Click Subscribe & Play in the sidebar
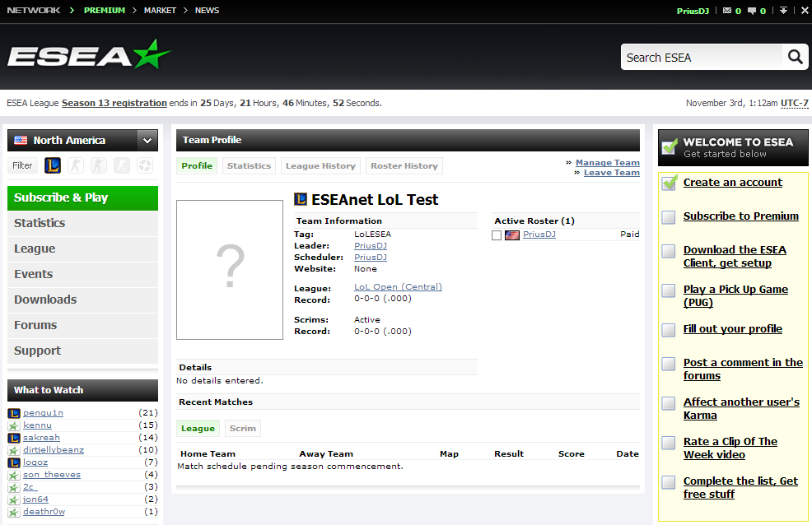812x525 pixels. 83,198
